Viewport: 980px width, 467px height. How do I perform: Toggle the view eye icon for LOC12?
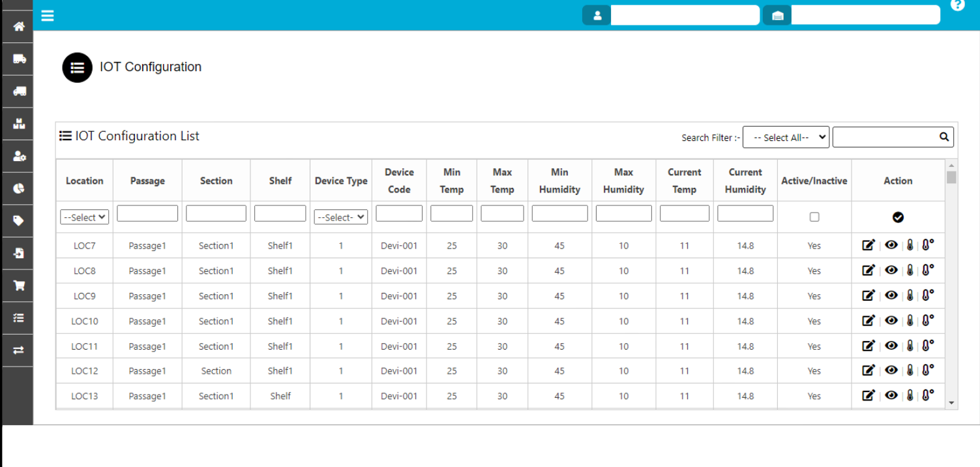(x=891, y=370)
